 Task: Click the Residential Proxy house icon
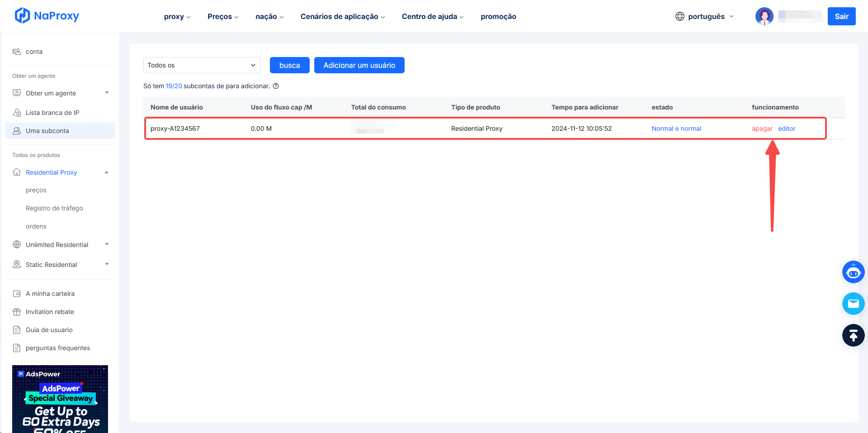pyautogui.click(x=17, y=172)
